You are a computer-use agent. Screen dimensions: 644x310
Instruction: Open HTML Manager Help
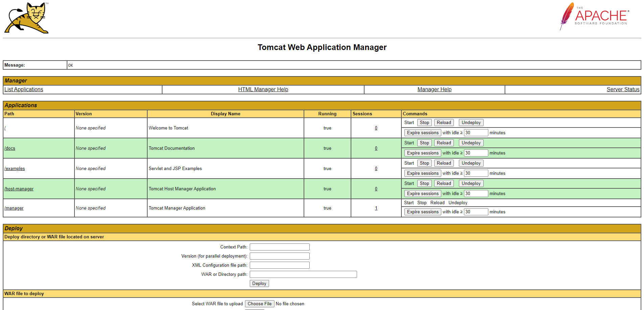[263, 89]
